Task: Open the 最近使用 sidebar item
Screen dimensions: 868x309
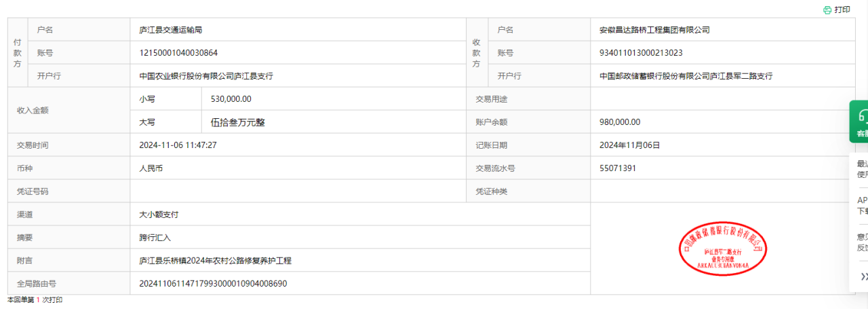Action: (x=862, y=169)
